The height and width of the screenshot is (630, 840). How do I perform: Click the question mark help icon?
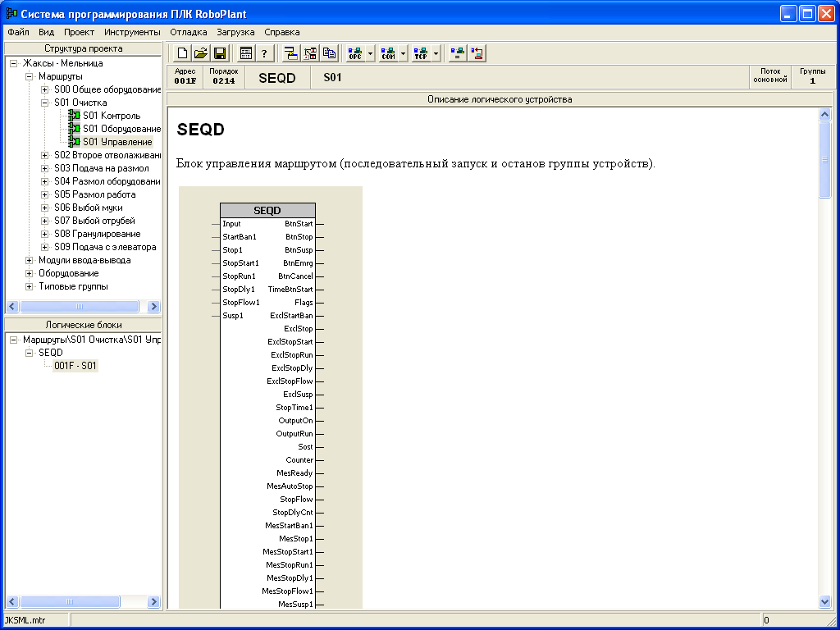coord(264,53)
